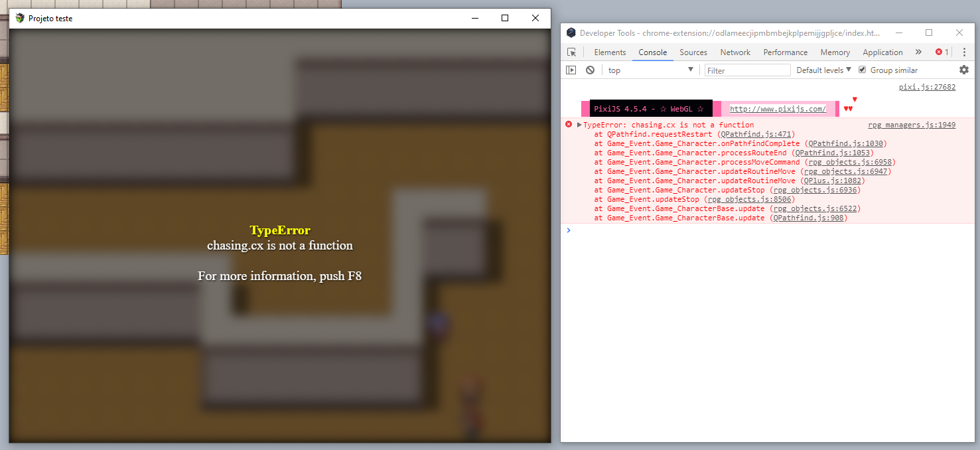980x450 pixels.
Task: Click 'TypeError: chasing.cx is not a function' console message
Action: (x=669, y=125)
